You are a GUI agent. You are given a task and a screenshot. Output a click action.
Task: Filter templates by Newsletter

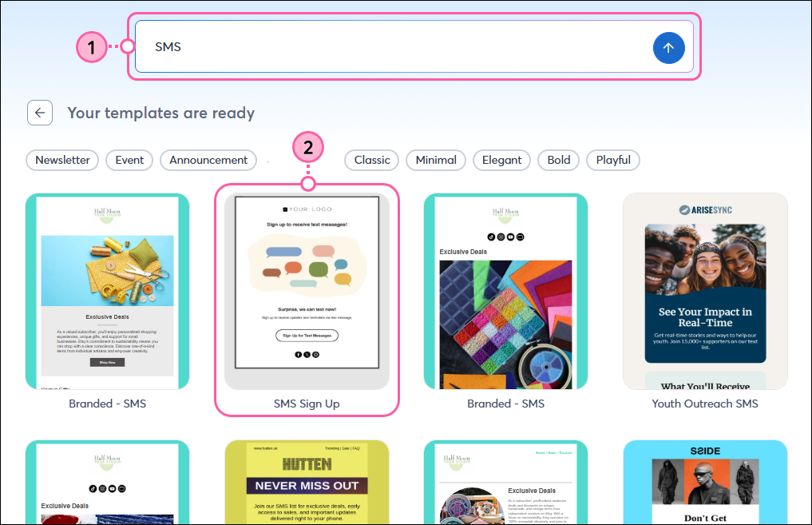click(62, 160)
